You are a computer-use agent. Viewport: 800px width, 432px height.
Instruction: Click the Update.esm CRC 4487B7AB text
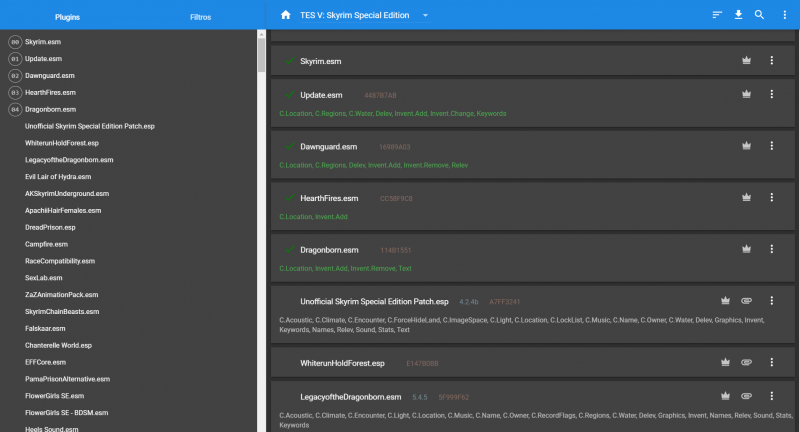[x=380, y=95]
